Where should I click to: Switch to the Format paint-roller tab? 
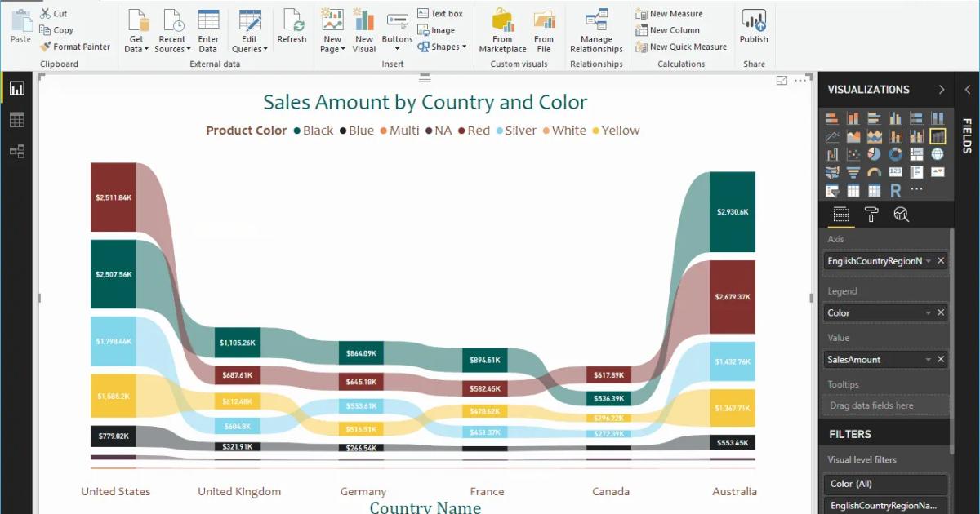tap(871, 215)
